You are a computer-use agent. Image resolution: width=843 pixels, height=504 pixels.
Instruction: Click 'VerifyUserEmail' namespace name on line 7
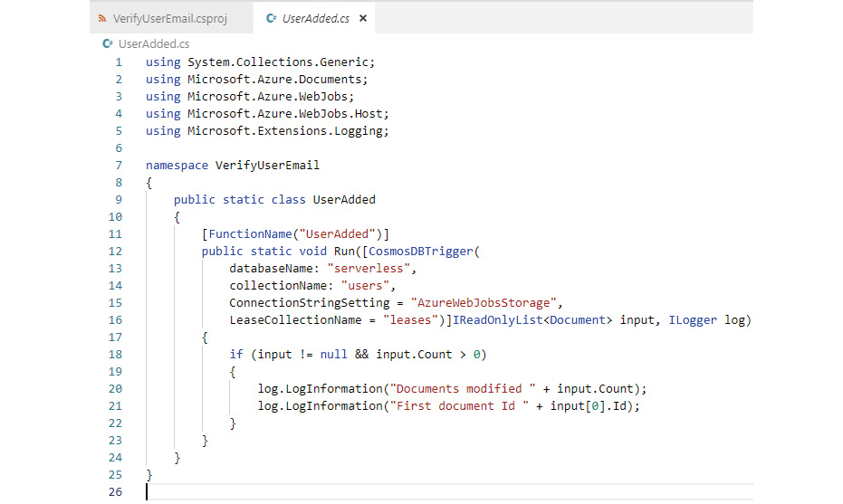coord(267,166)
